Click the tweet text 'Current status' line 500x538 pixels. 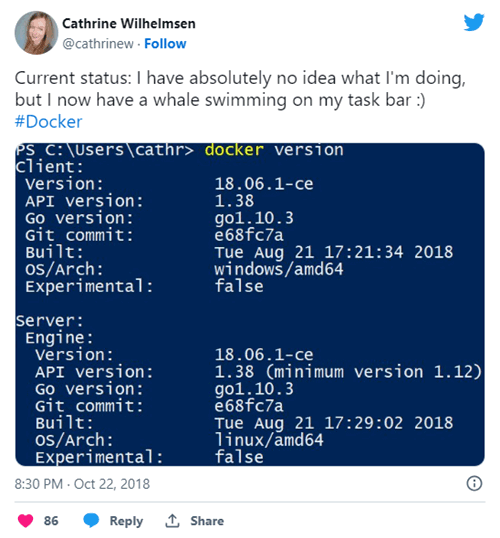click(240, 78)
